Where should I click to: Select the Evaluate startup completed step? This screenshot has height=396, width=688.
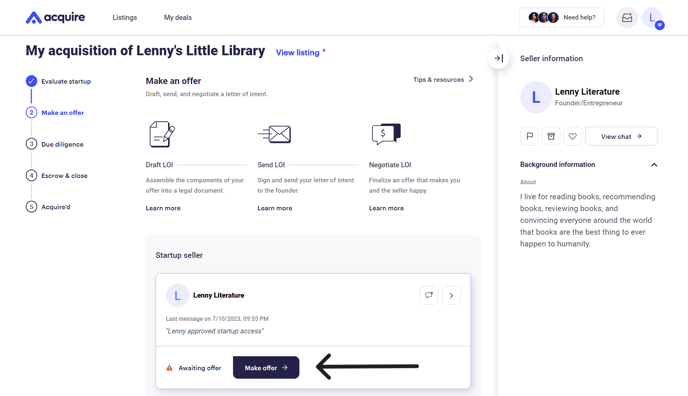[58, 81]
